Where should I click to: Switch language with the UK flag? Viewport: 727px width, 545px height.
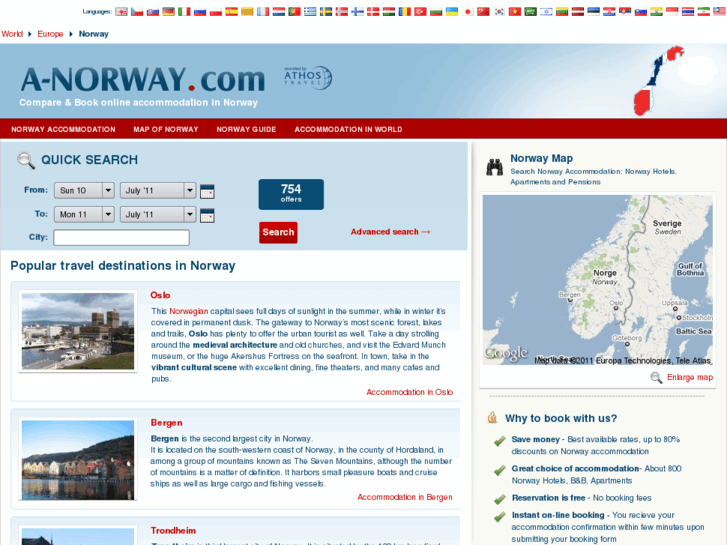point(121,12)
